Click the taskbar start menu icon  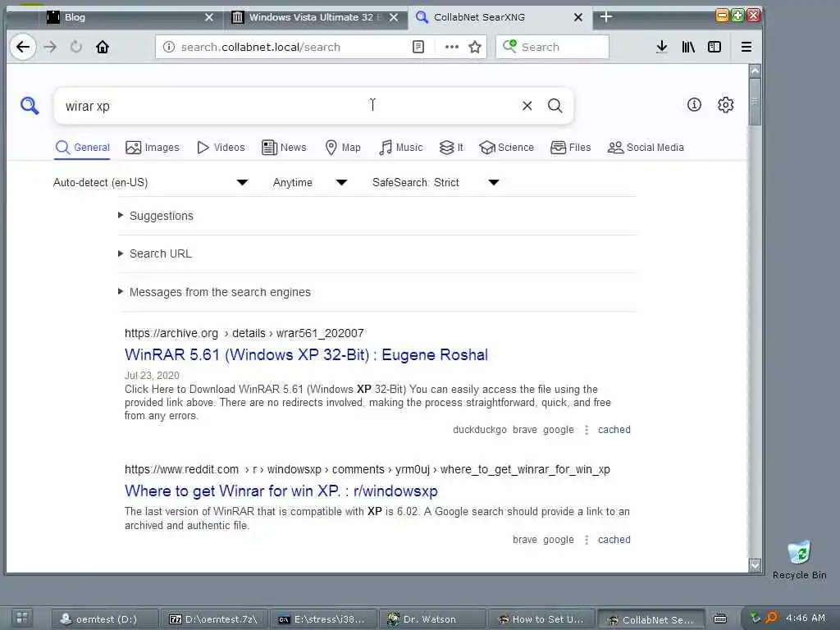(x=22, y=619)
